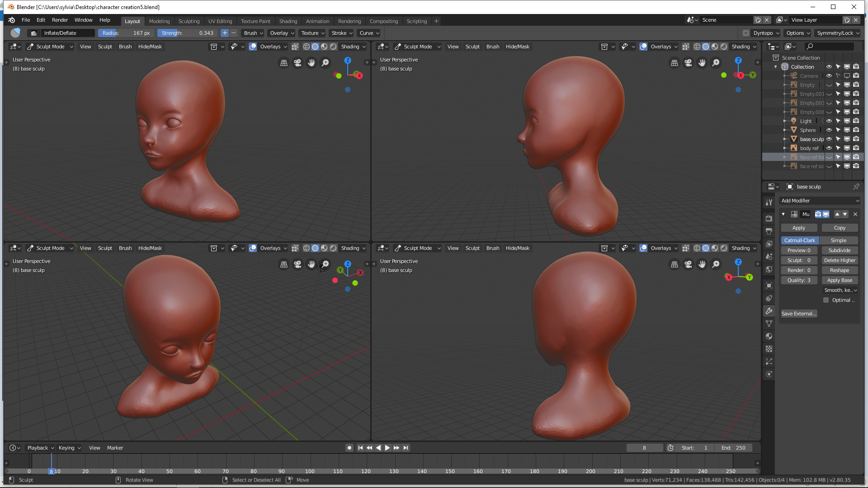This screenshot has width=868, height=488.
Task: Open the Modifiers wrench properties tab
Action: (x=769, y=311)
